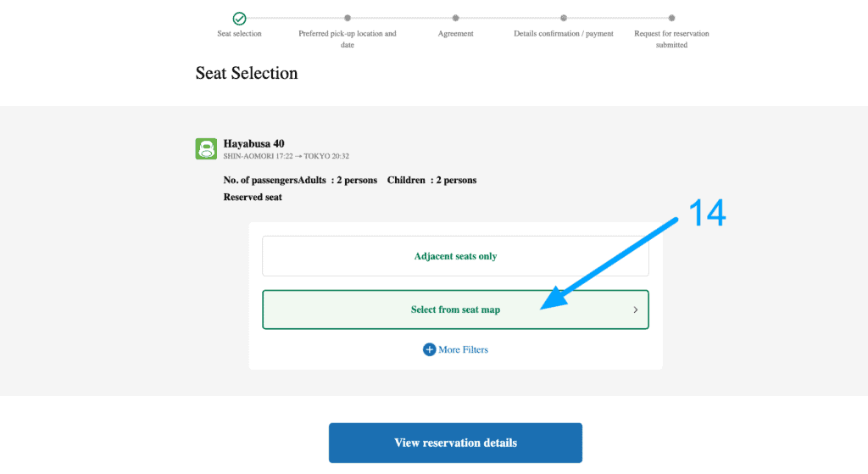Viewport: 868px width, 474px height.
Task: Choose Select from seat map option
Action: click(x=455, y=309)
